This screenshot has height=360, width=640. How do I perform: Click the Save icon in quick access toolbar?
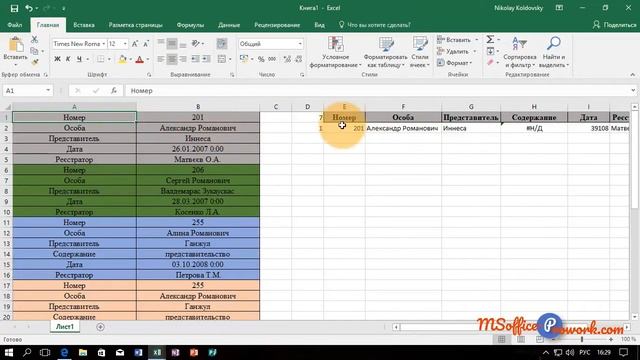tap(14, 8)
